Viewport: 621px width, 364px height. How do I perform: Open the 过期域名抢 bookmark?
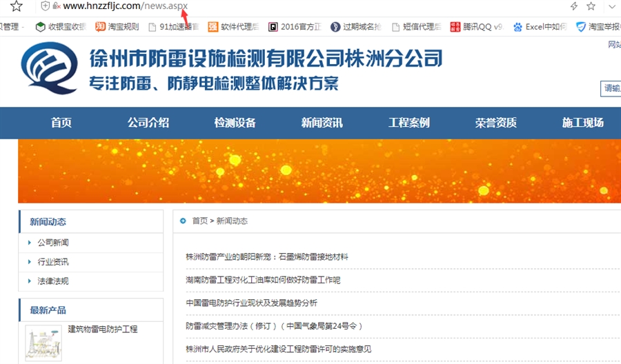(x=355, y=27)
